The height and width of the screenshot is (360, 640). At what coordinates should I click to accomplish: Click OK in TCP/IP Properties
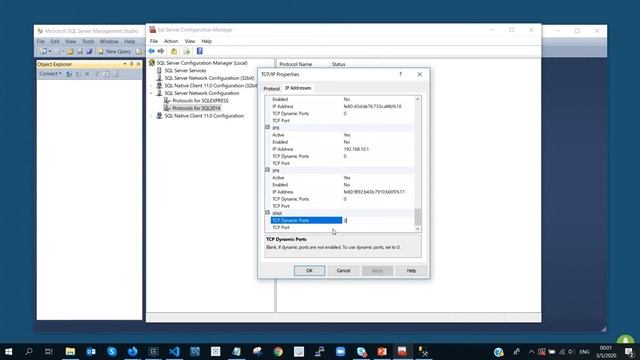(309, 271)
